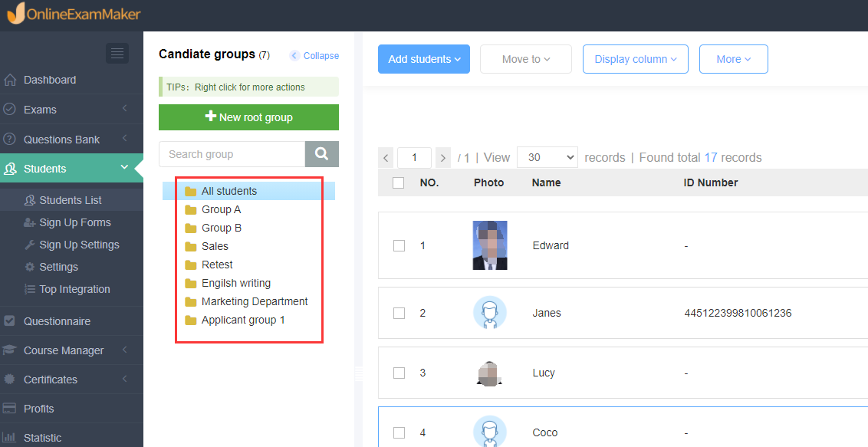
Task: Open the Add students dropdown
Action: coord(424,59)
